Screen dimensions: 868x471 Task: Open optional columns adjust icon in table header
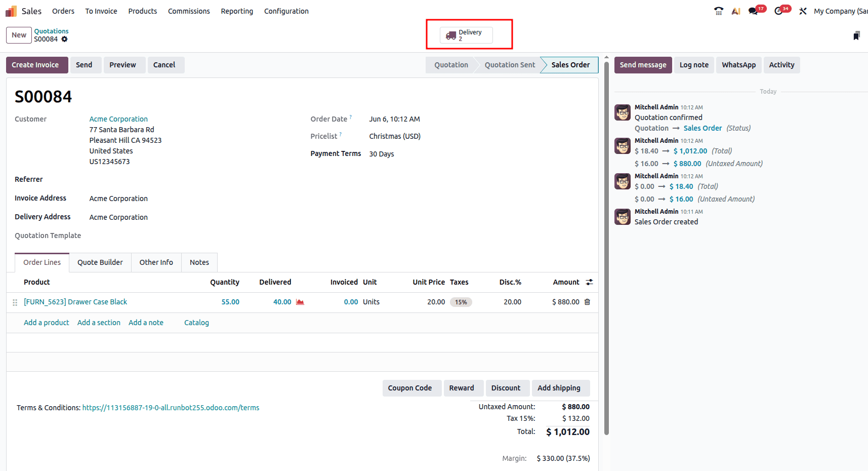pyautogui.click(x=589, y=282)
